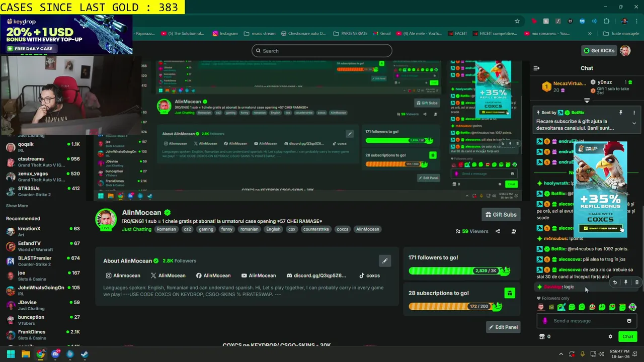Image resolution: width=644 pixels, height=362 pixels.
Task: Open the kreationX recommended channel
Action: tap(43, 231)
